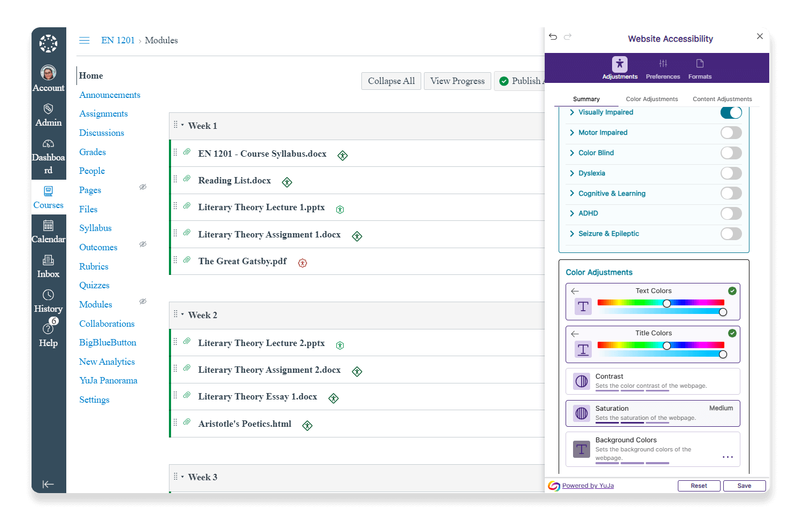Click attachment icon beside Reading List.docx
Image resolution: width=812 pixels, height=530 pixels.
(187, 179)
